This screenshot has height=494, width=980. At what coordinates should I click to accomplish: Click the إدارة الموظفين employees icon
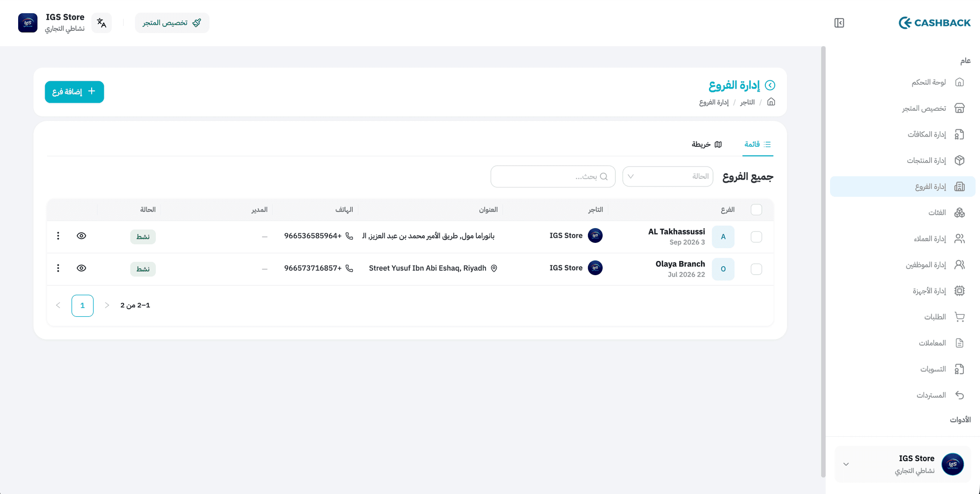tap(959, 265)
